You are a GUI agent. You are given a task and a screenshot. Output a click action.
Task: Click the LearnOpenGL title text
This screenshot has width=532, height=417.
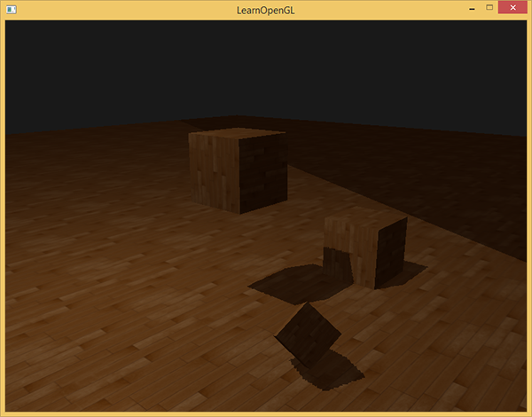tap(265, 10)
